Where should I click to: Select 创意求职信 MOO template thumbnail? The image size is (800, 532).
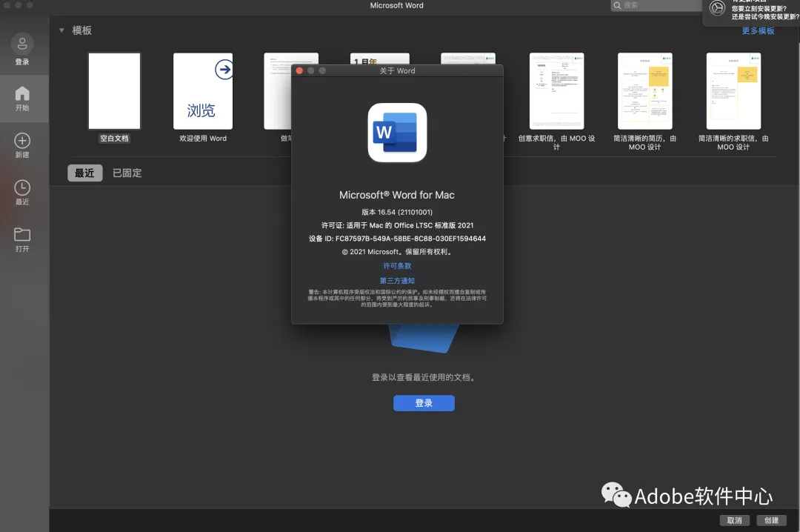[556, 91]
